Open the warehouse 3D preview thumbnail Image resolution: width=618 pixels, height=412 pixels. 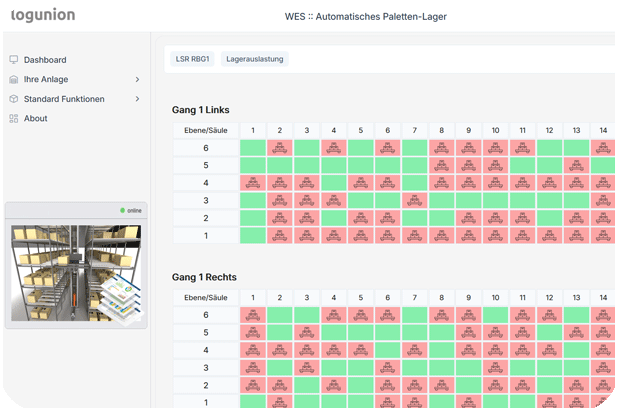(x=76, y=272)
